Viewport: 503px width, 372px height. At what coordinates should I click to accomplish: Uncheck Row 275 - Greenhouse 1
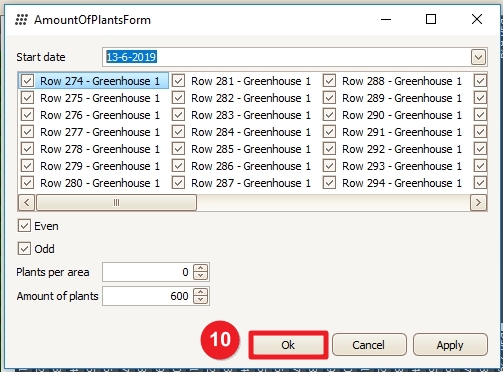click(x=27, y=98)
